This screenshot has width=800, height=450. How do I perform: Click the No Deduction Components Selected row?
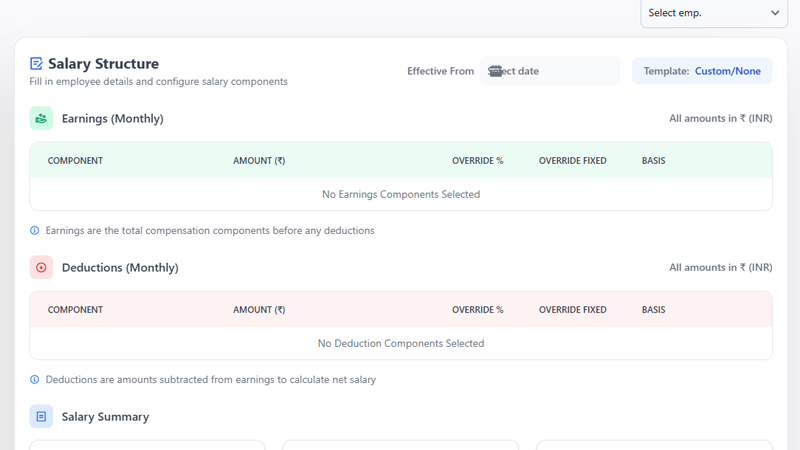(x=400, y=343)
